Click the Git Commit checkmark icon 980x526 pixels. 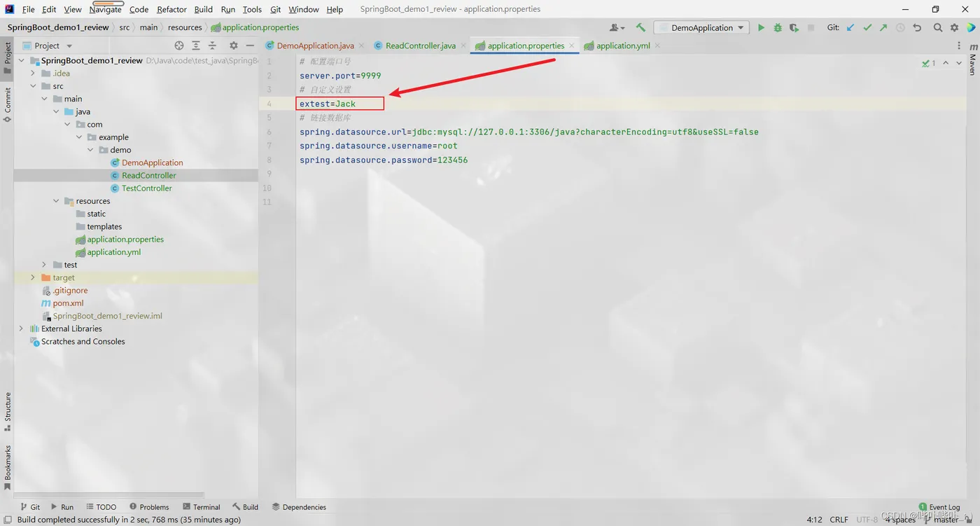coord(867,27)
